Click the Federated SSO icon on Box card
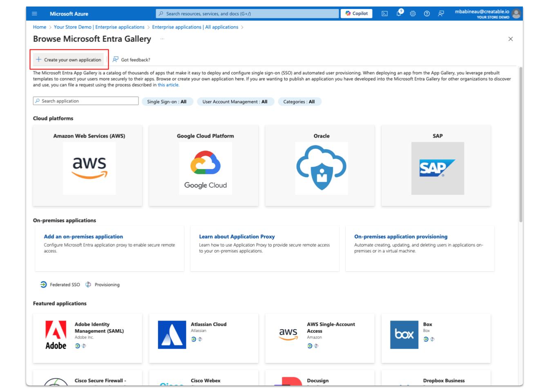549x392 pixels. coord(426,339)
